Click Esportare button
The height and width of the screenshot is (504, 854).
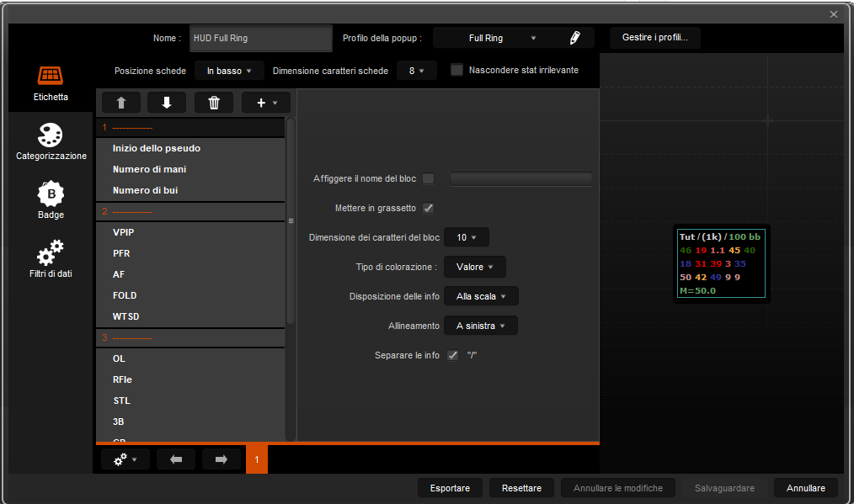[450, 488]
